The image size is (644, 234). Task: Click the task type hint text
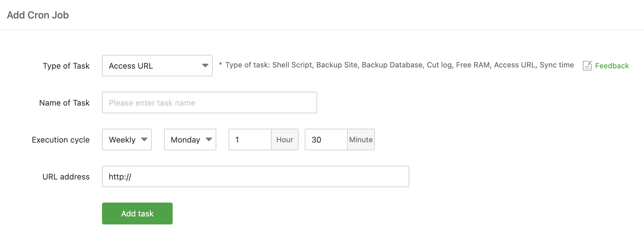click(399, 65)
